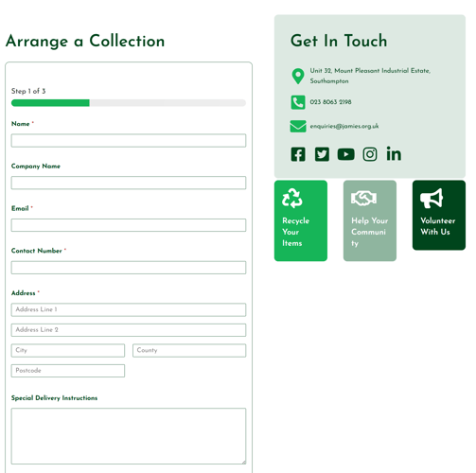The width and height of the screenshot is (476, 473).
Task: Open the Recycle Your Items card
Action: [x=301, y=220]
